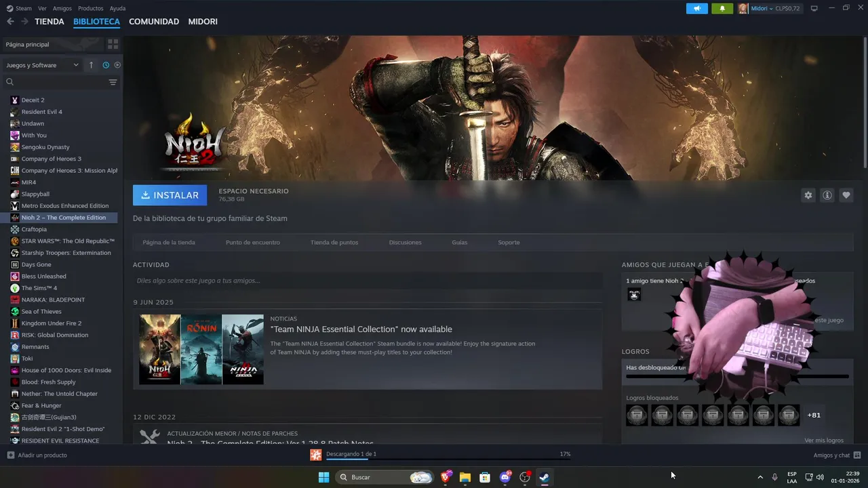Go forward with the right arrow
This screenshot has width=868, height=488.
pos(24,22)
